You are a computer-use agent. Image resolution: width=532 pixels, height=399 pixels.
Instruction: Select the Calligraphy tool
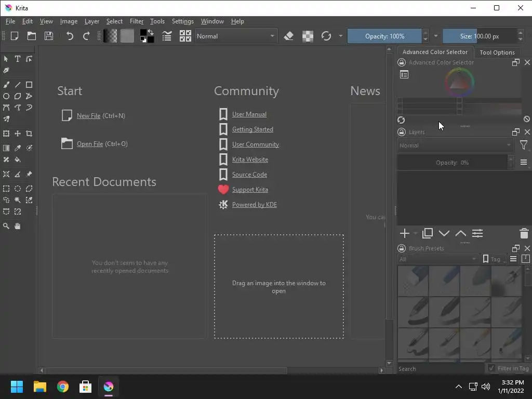(6, 71)
